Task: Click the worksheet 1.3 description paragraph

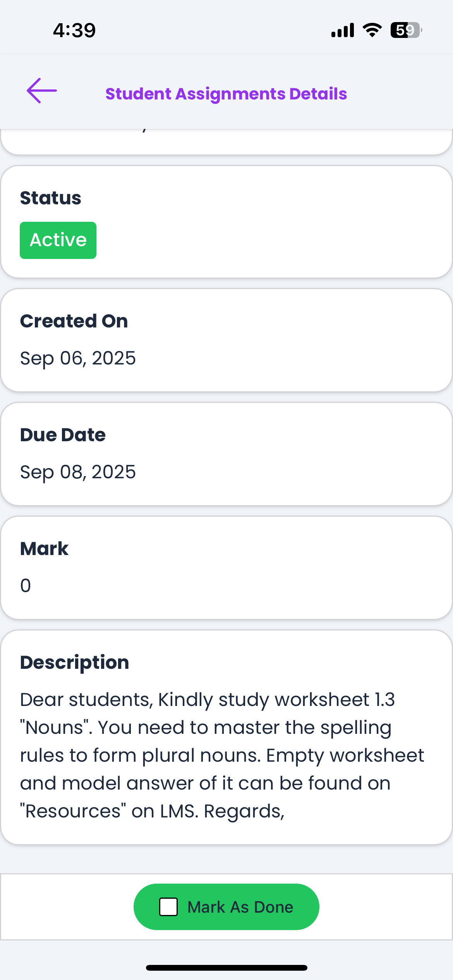Action: point(222,755)
